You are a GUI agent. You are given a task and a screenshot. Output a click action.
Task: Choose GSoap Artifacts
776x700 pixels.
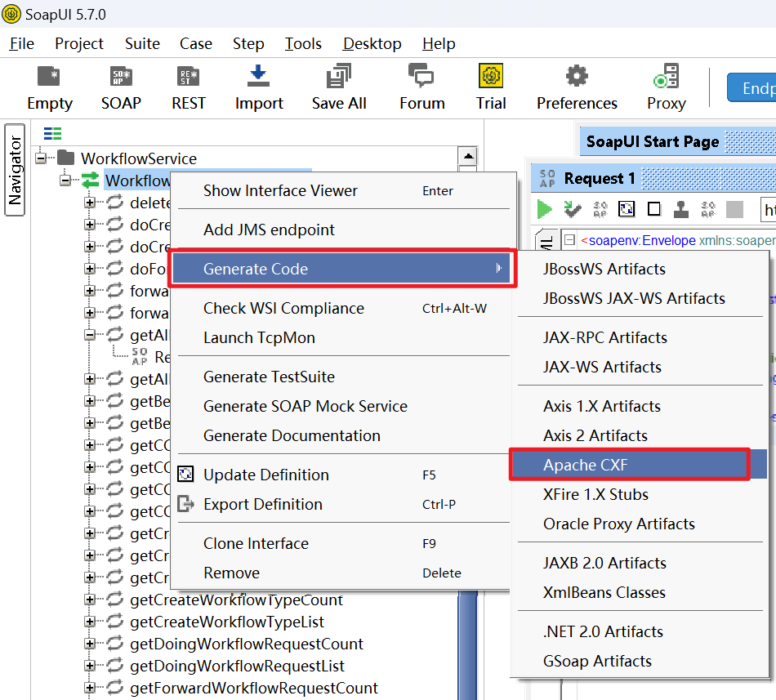(x=640, y=661)
